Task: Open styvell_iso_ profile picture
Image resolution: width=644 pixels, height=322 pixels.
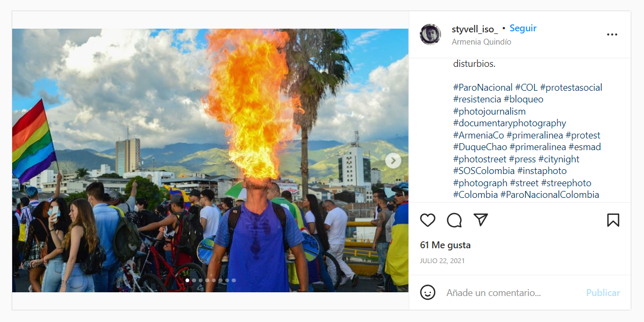Action: (430, 34)
